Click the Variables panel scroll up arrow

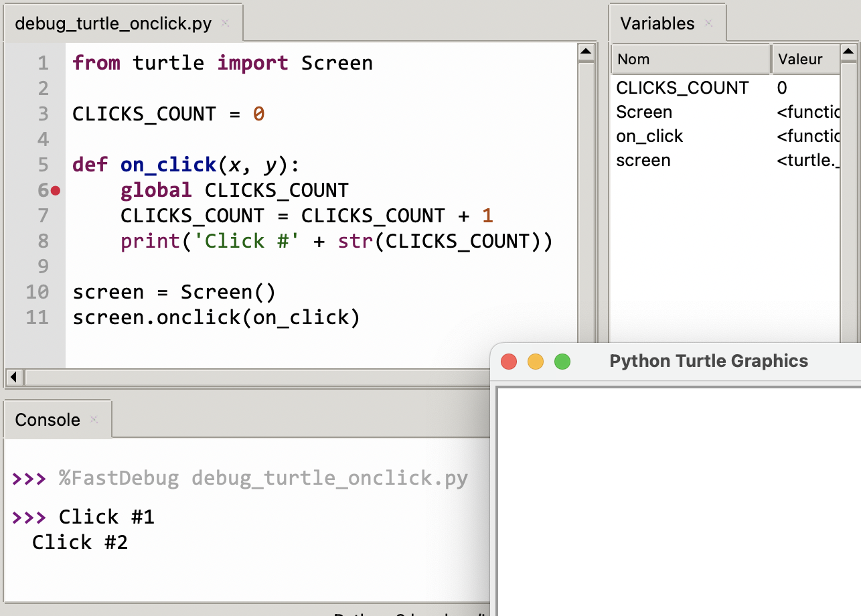849,50
